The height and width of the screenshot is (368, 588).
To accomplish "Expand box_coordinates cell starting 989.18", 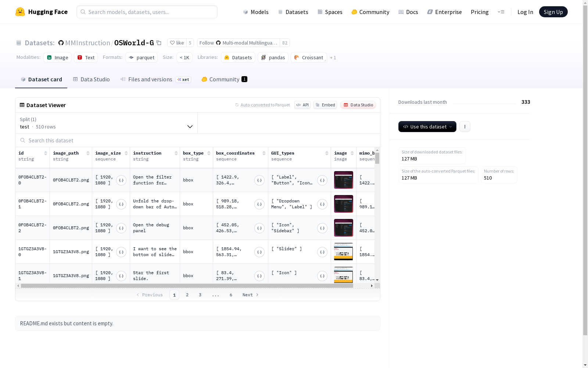I will (259, 204).
